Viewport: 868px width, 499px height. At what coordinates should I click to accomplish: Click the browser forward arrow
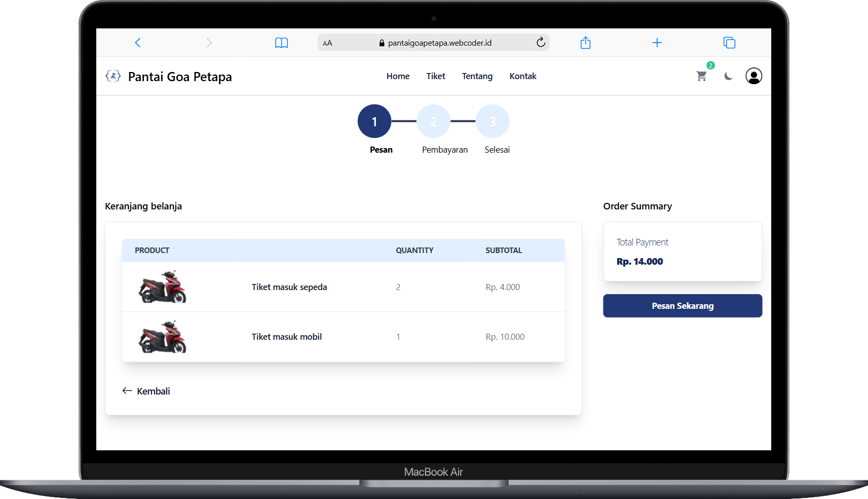point(209,43)
